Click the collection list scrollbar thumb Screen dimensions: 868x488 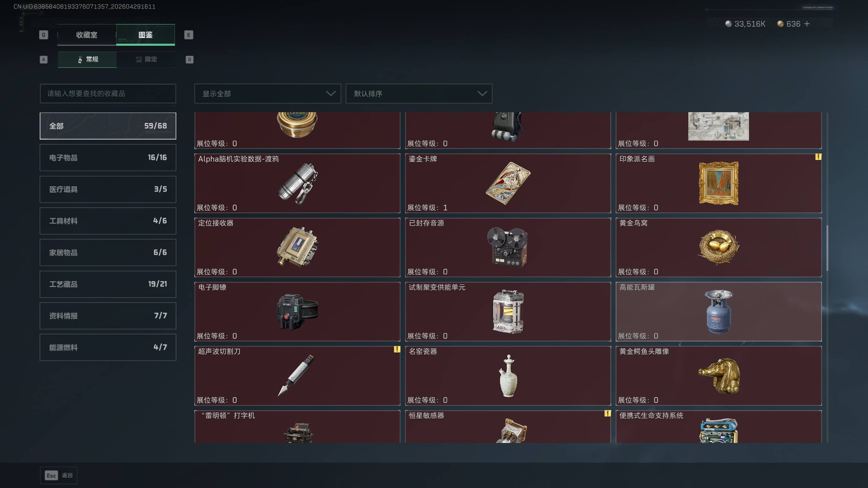(827, 248)
